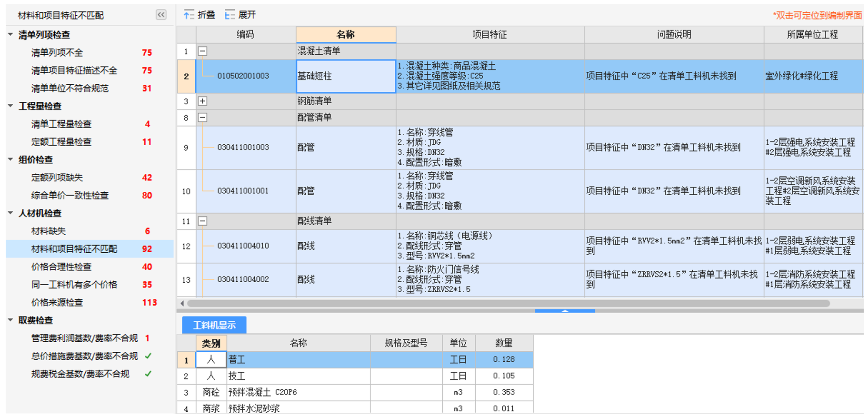868x416 pixels.
Task: Collapse the 配管清单 group row
Action: click(x=202, y=118)
